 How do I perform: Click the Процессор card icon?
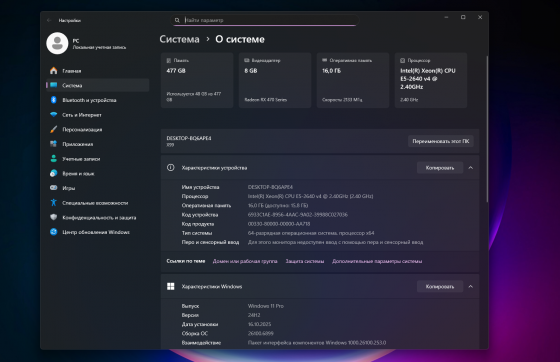(x=402, y=61)
